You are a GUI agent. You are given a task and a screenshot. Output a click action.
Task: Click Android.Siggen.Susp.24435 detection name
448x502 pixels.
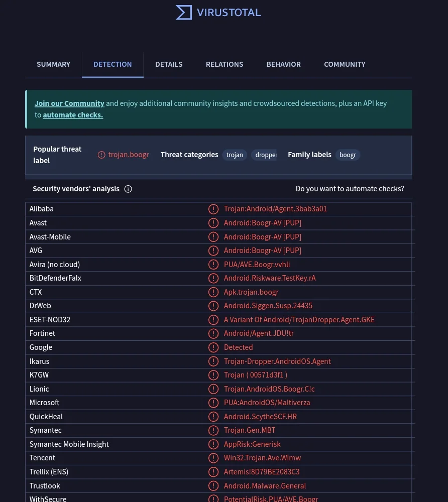268,306
